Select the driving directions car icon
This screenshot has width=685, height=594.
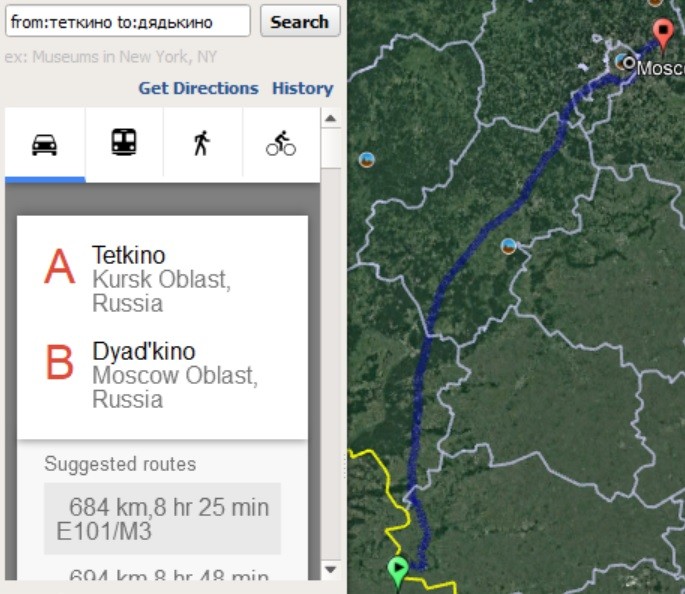(x=44, y=145)
